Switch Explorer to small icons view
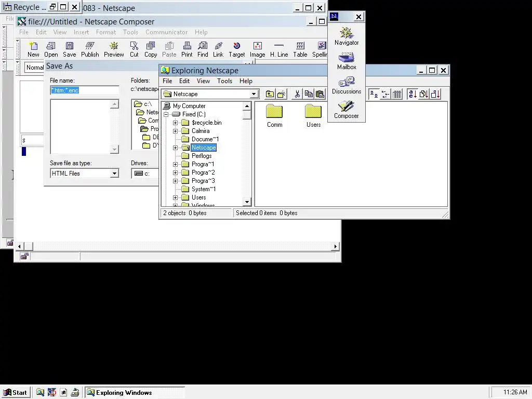This screenshot has width=532, height=399. coord(385,94)
